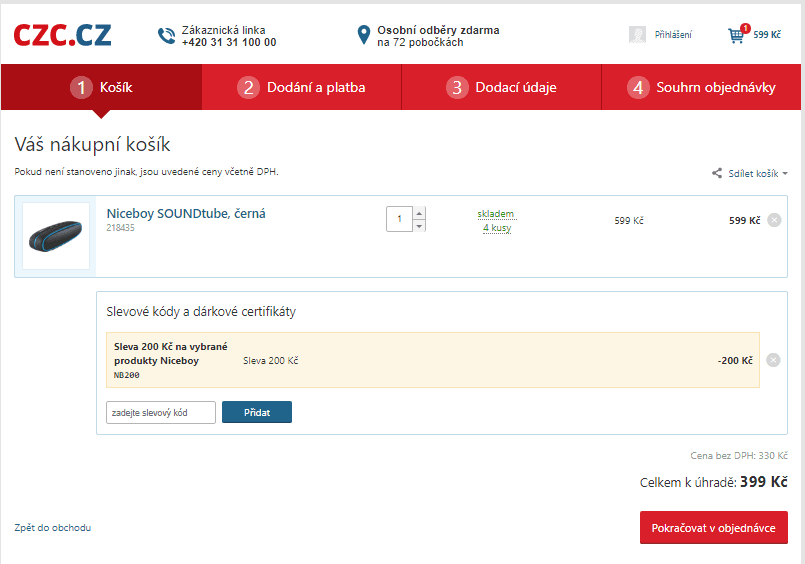805x564 pixels.
Task: Click the total amount 399 Kč
Action: click(763, 481)
